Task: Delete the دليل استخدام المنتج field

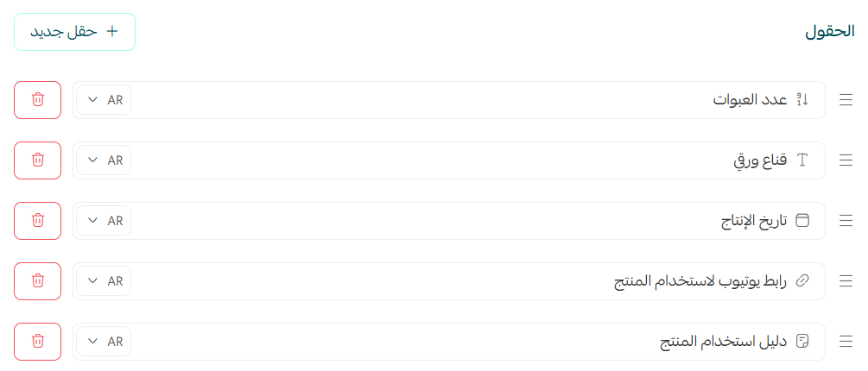Action: click(37, 342)
